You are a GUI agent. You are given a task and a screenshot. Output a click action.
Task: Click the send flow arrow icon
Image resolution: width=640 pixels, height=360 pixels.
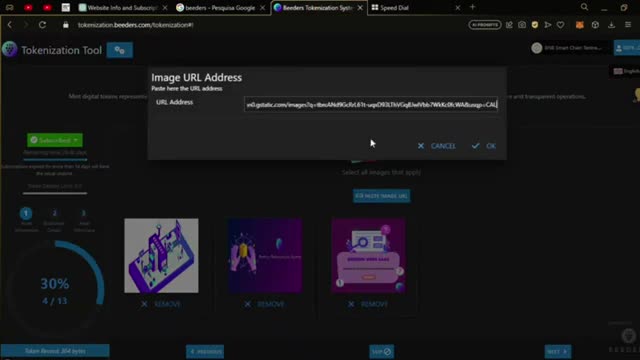pyautogui.click(x=548, y=25)
